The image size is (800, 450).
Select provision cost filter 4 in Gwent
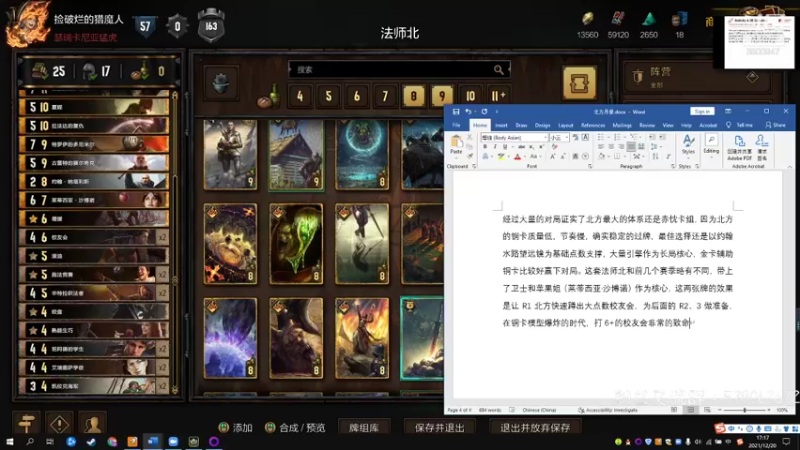point(300,96)
